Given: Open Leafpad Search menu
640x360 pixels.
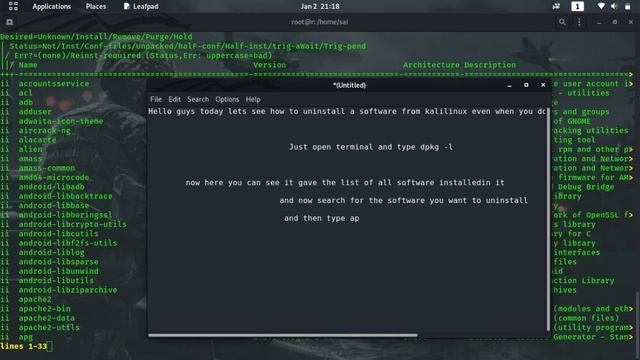Looking at the screenshot, I should [x=198, y=99].
